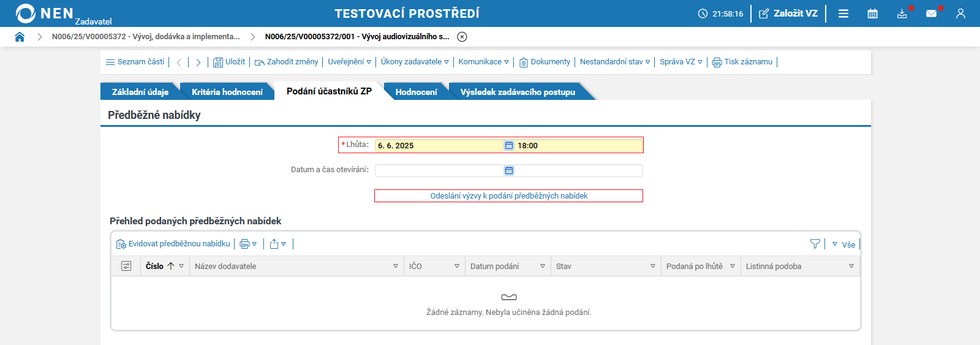Expand the Správa VZ dropdown
Viewport: 980px width, 345px height.
coord(681,62)
